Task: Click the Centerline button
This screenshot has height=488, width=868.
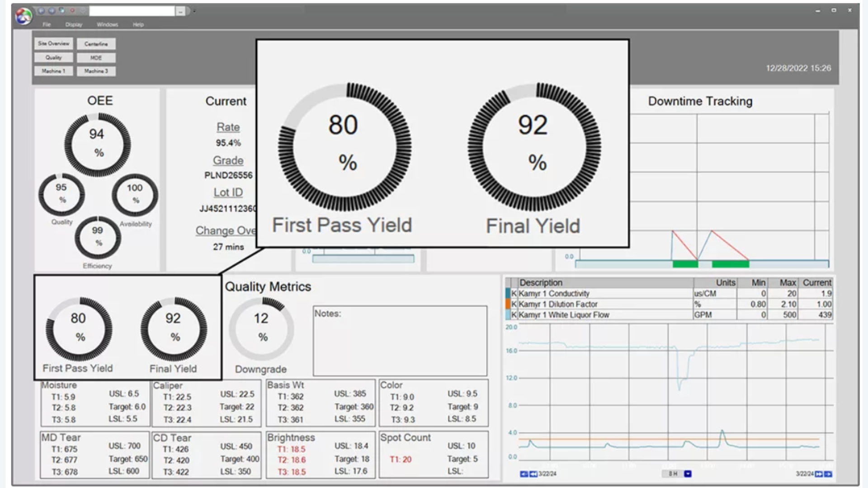Action: point(96,44)
